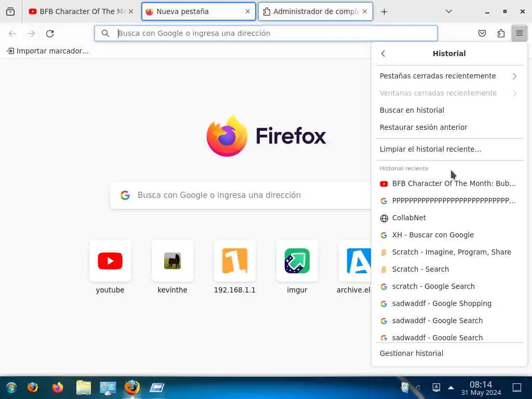Screen dimensions: 532x399
Task: Open the PPPPPPPP Google history entry
Action: point(449,201)
